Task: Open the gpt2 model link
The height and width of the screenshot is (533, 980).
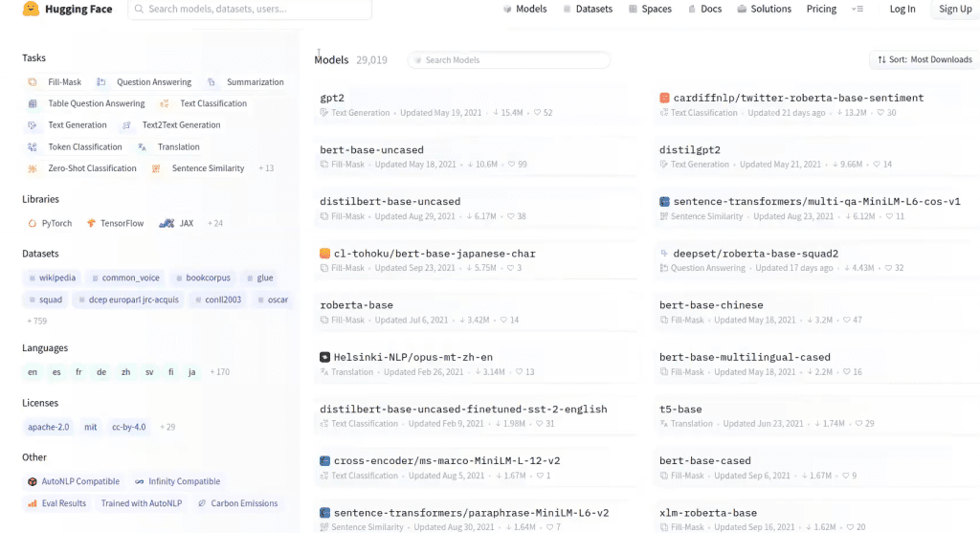Action: click(332, 99)
